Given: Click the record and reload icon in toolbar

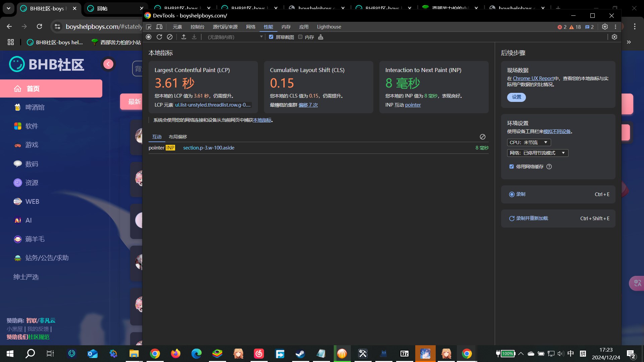Looking at the screenshot, I should click(x=159, y=37).
